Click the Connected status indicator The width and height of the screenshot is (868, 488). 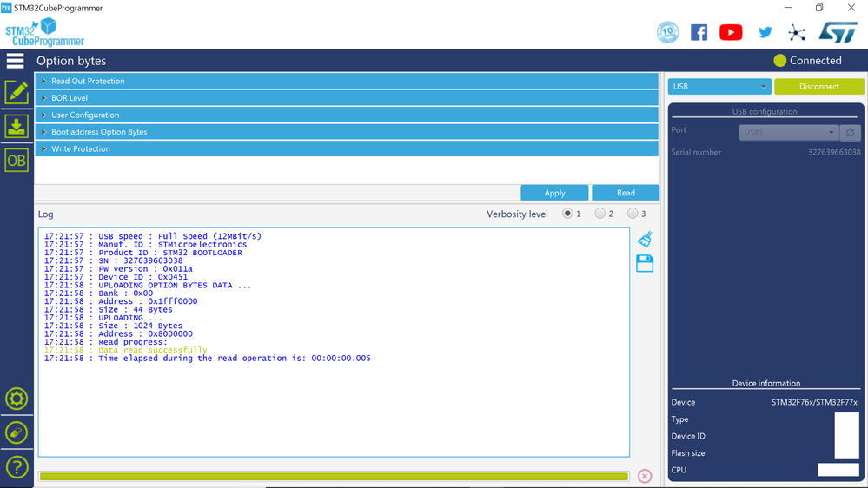pos(808,61)
